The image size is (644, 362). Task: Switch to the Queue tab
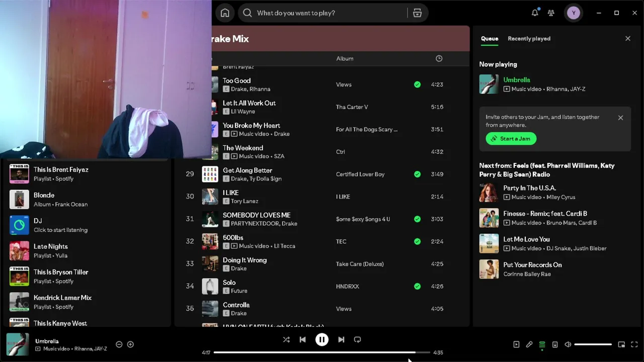(x=489, y=38)
